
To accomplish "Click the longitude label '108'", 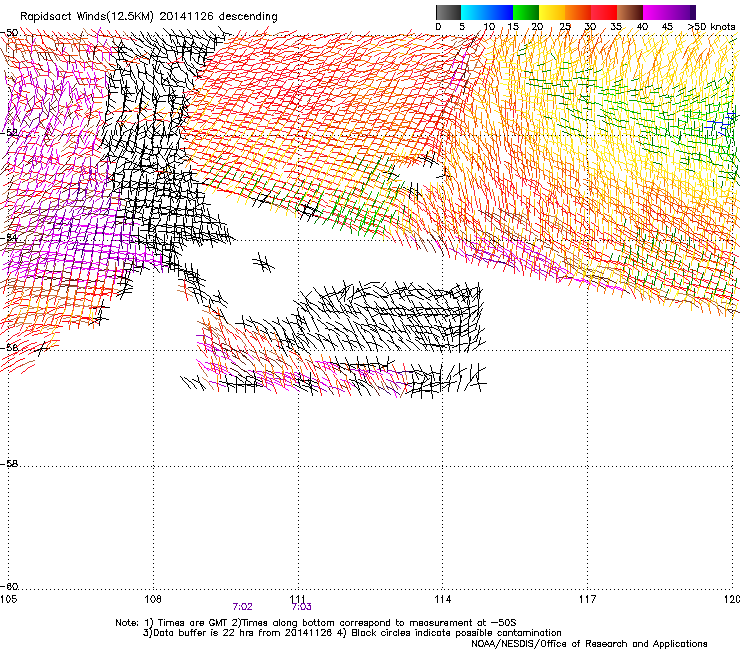I will click(x=153, y=599).
